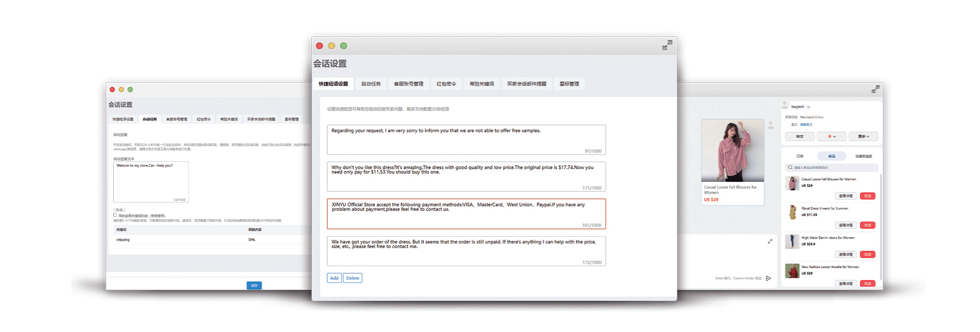This screenshot has height=332, width=980.
Task: Click the Casual Loose Fall Blouses product image in the chat
Action: tap(732, 150)
